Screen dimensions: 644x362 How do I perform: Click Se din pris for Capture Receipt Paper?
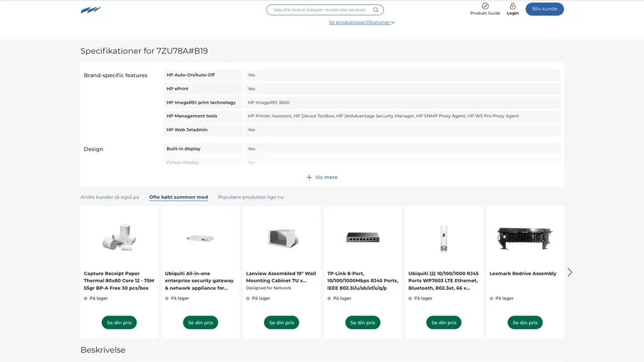pyautogui.click(x=119, y=322)
